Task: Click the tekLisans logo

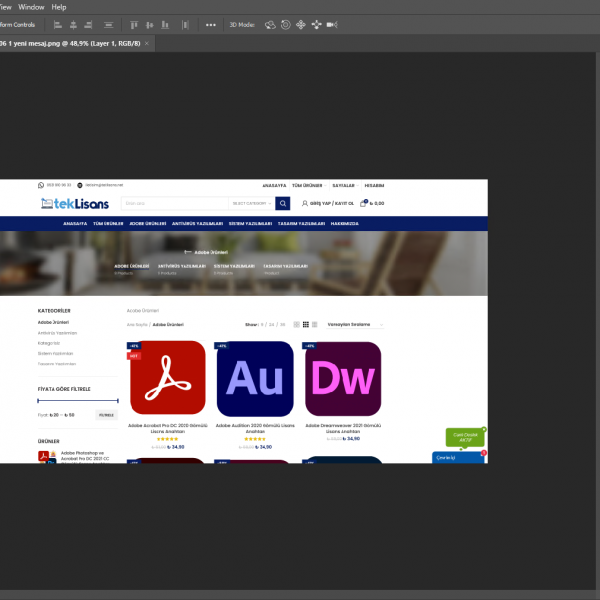Action: point(75,203)
